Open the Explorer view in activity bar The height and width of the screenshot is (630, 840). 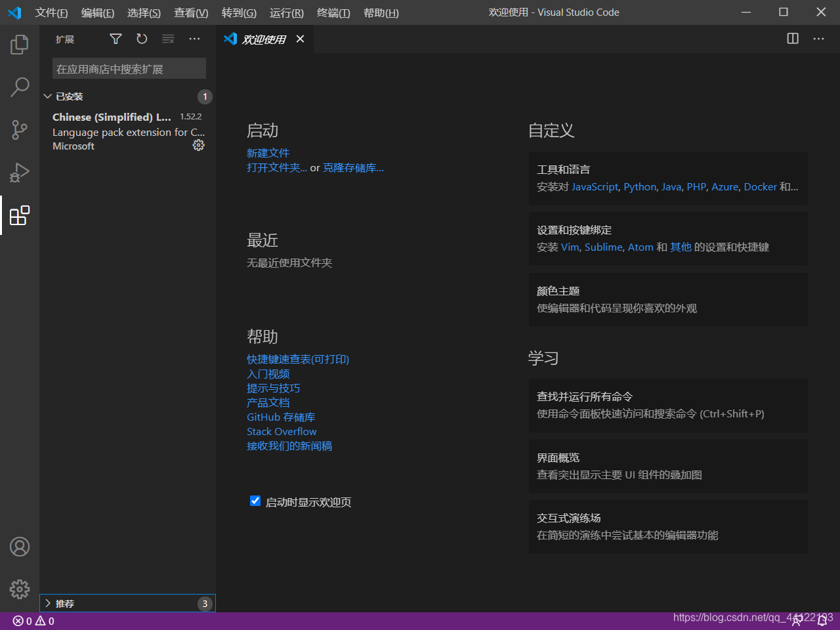[20, 45]
